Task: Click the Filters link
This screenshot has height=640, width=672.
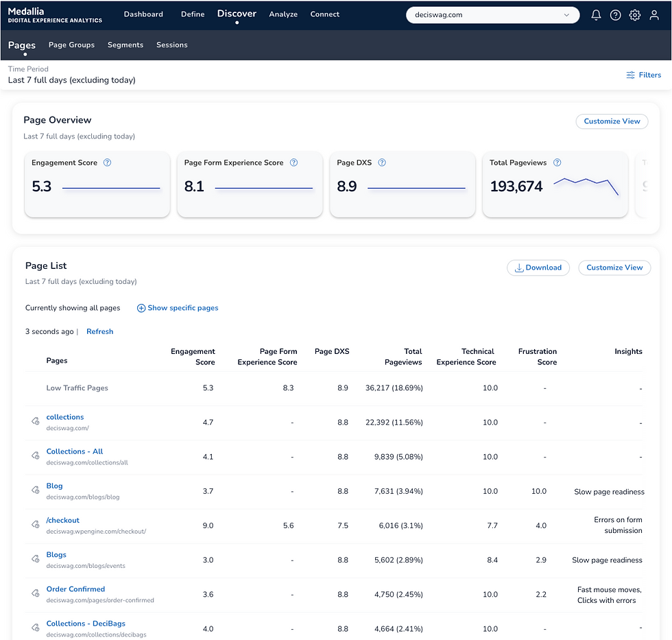Action: click(x=643, y=75)
